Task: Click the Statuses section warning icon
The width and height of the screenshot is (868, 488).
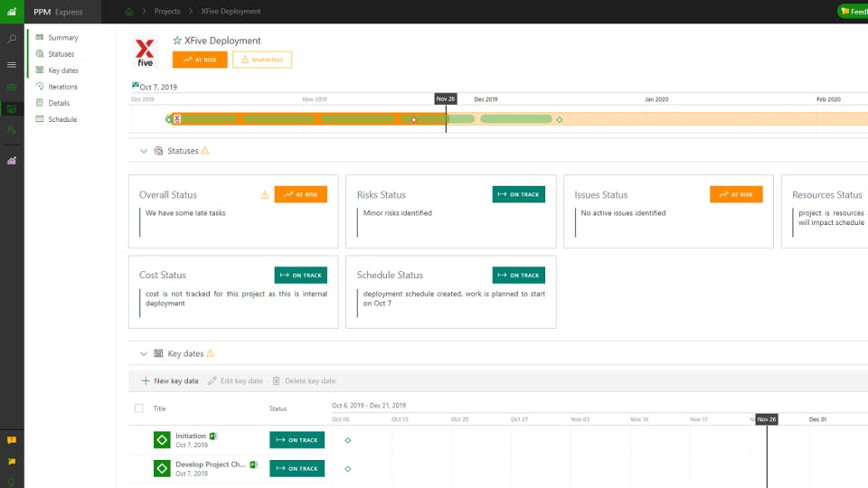Action: 205,151
